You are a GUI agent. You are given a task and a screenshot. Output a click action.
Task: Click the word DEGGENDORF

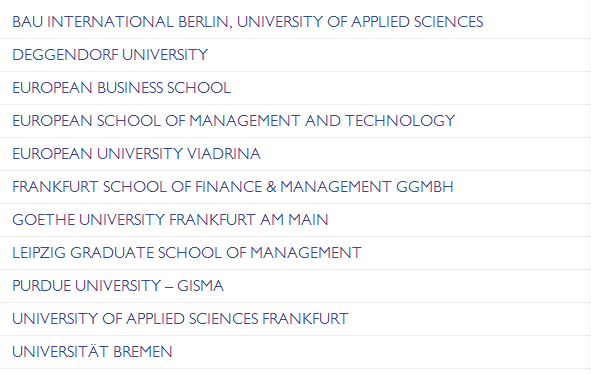(65, 55)
